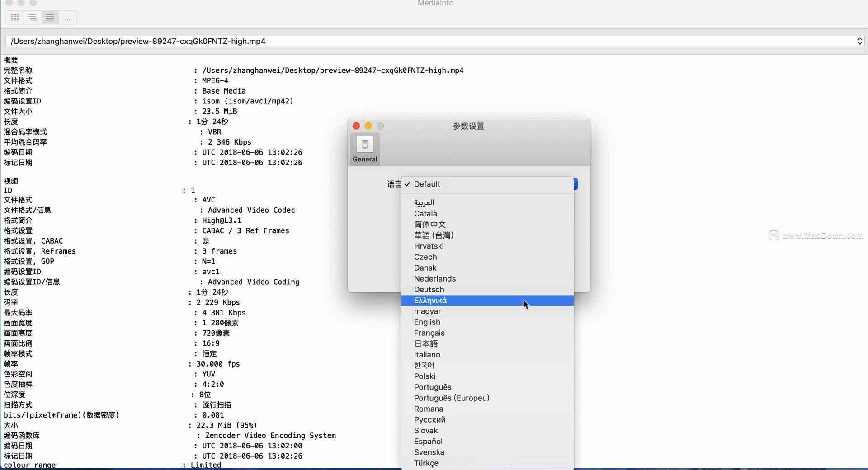Switch the language to English
The image size is (868, 470).
point(487,322)
